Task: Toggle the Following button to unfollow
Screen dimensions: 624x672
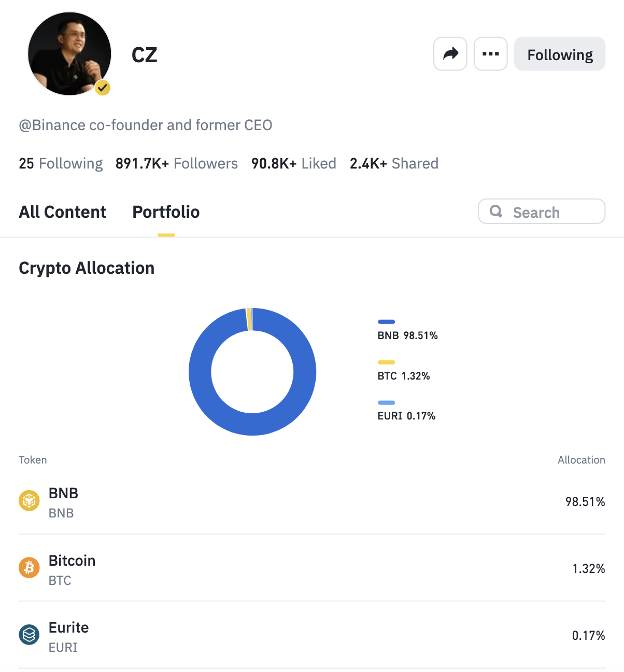Action: [560, 54]
